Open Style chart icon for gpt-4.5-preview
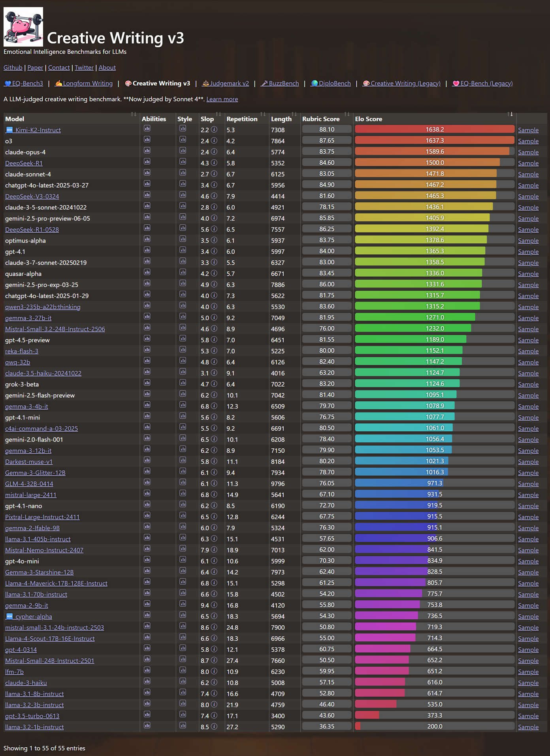 pyautogui.click(x=183, y=339)
